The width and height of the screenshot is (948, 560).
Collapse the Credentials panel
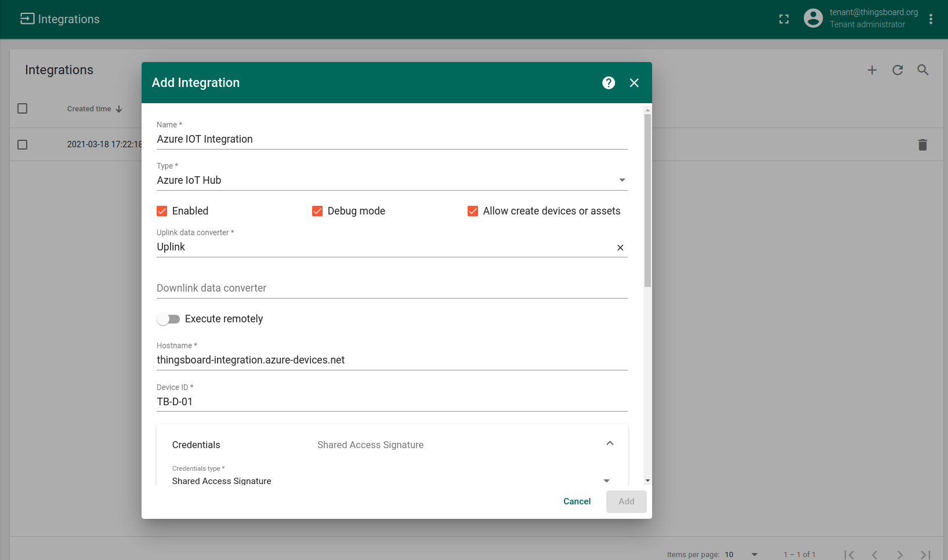pos(610,443)
